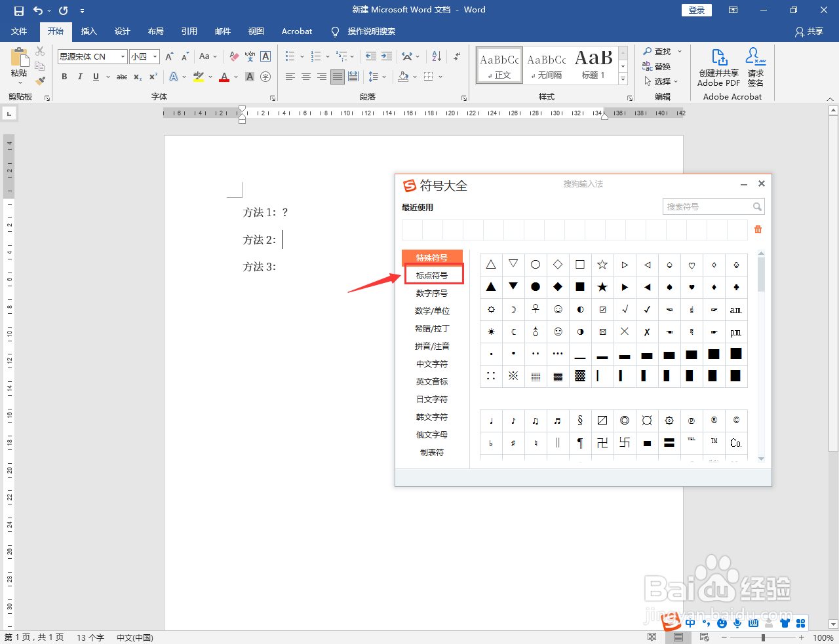Insert the solid star ★ symbol
Image resolution: width=839 pixels, height=644 pixels.
(x=602, y=287)
